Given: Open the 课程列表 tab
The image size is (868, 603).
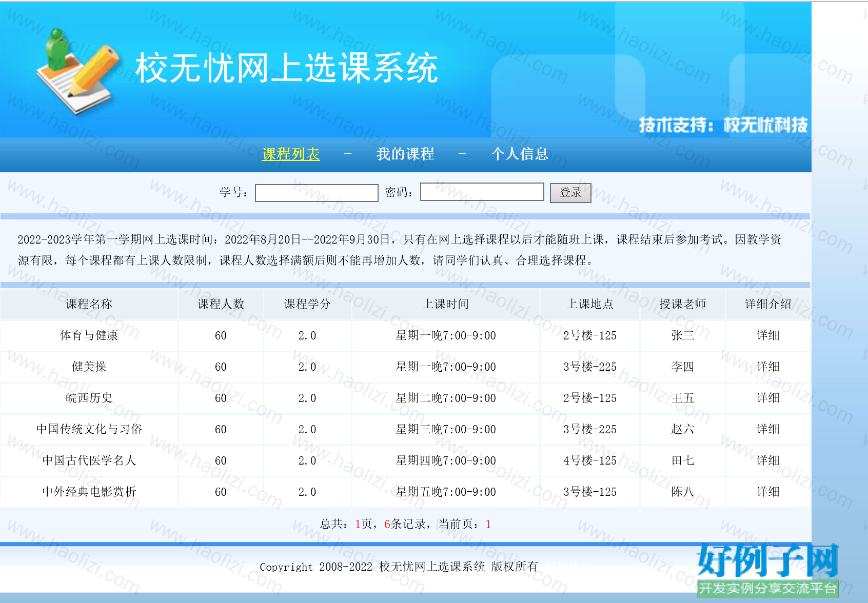Looking at the screenshot, I should (x=291, y=154).
